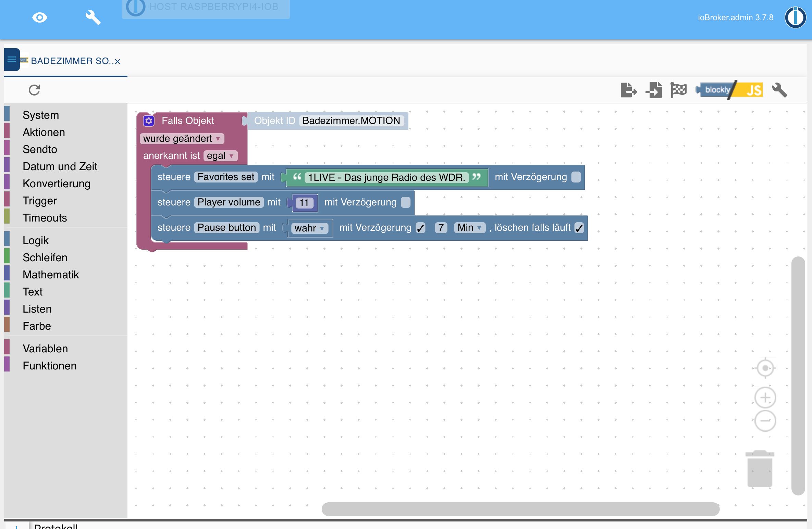Screen dimensions: 812x529
Task: Center the workspace with the crosshair icon
Action: [x=765, y=368]
